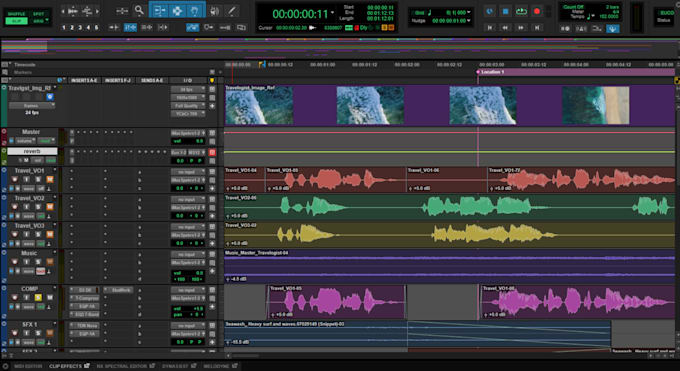Solo the Travel_VO3 track
Screen dimensions: 680x371
[38, 235]
